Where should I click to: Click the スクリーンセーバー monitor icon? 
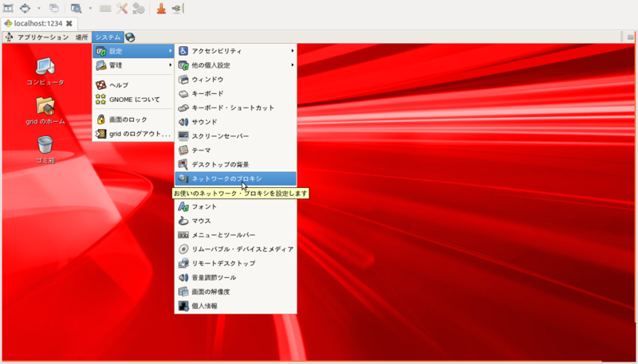click(183, 136)
